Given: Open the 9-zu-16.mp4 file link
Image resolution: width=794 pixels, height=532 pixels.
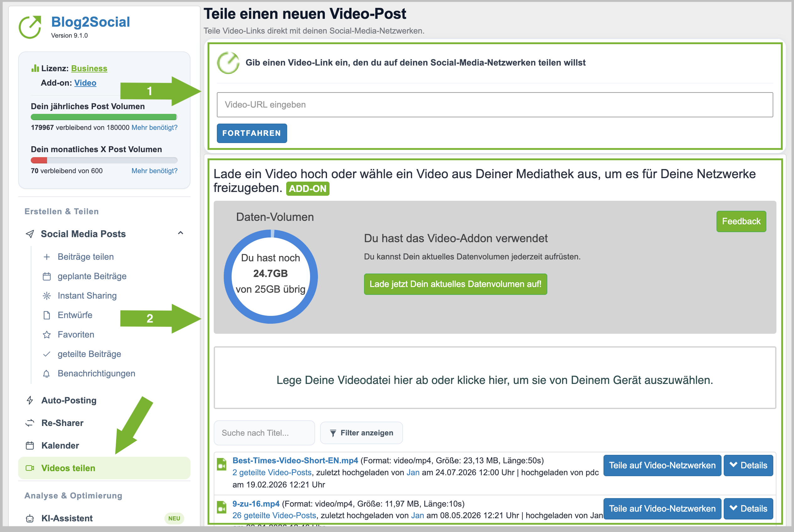Looking at the screenshot, I should click(x=256, y=504).
